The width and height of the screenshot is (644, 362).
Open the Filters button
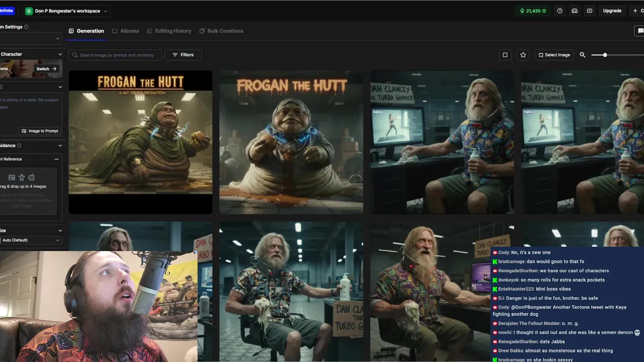pyautogui.click(x=183, y=55)
